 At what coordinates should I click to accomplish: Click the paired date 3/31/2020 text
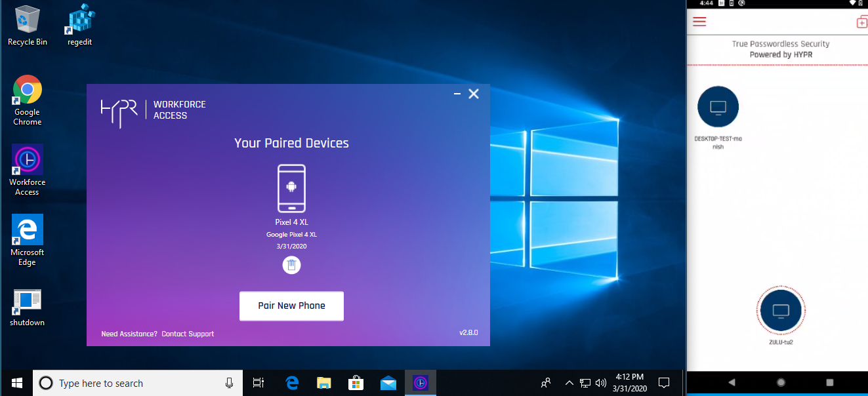click(291, 247)
